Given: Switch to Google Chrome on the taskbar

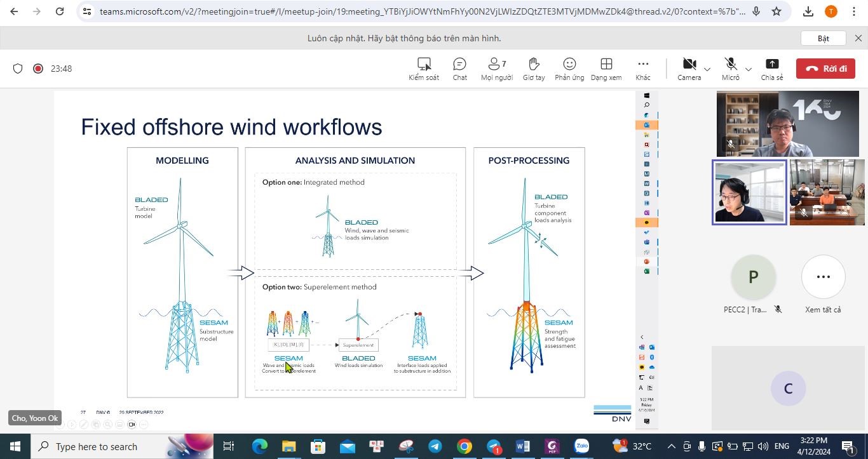Looking at the screenshot, I should (465, 446).
